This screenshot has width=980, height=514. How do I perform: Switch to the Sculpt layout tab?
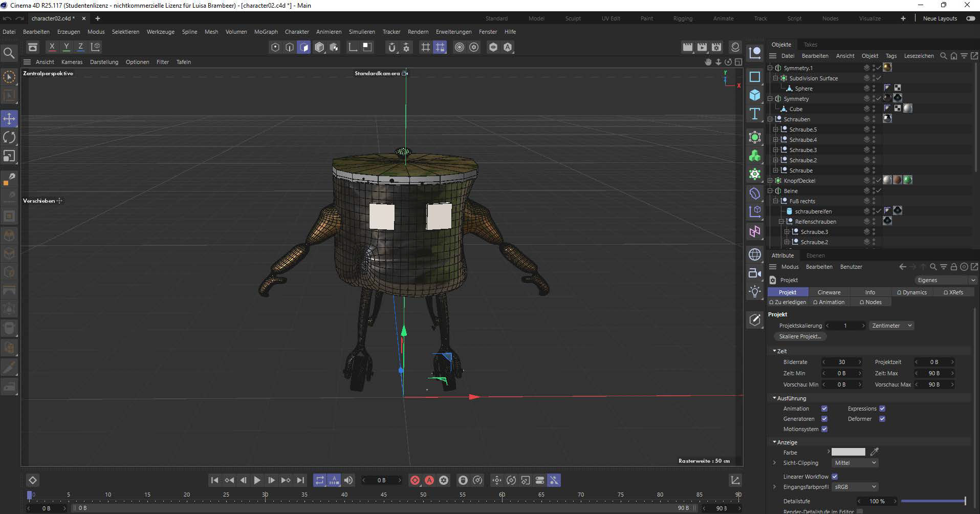[x=573, y=18]
